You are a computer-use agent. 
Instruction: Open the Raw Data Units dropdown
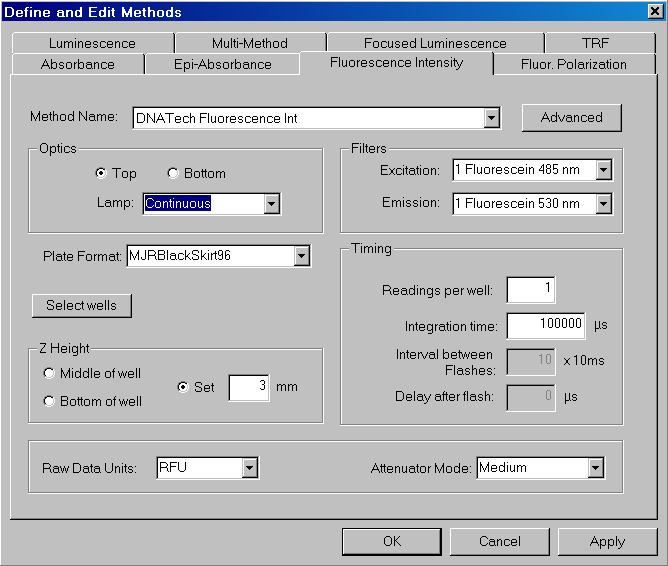click(x=250, y=467)
